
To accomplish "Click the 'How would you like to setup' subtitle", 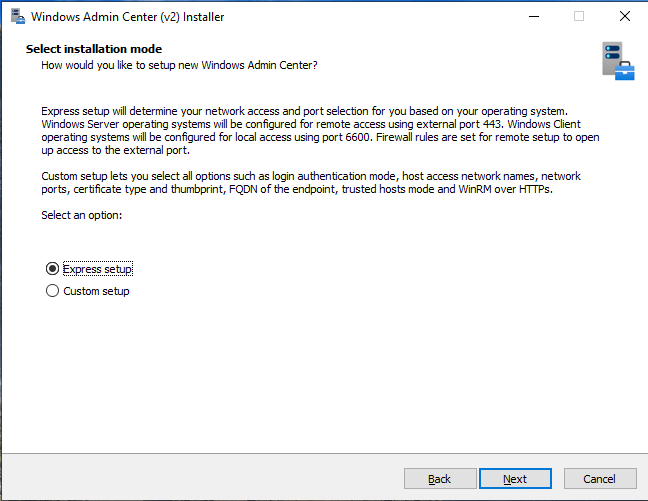I will (x=179, y=65).
